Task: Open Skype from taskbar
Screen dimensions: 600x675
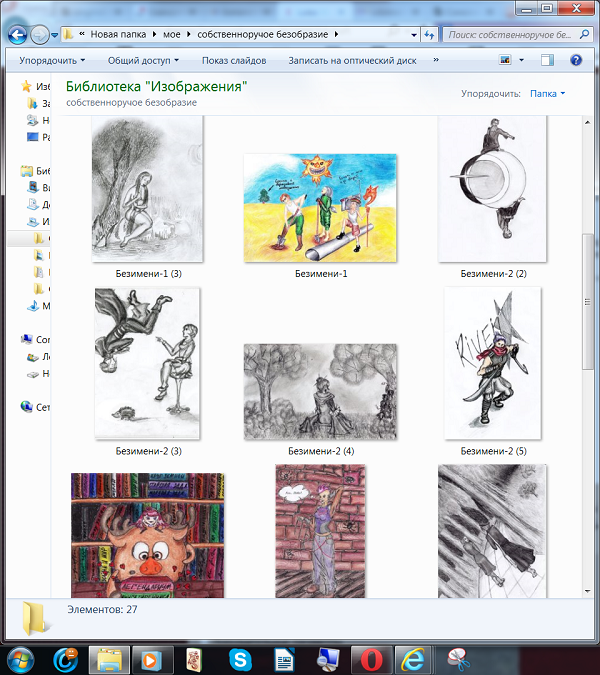Action: pos(240,660)
